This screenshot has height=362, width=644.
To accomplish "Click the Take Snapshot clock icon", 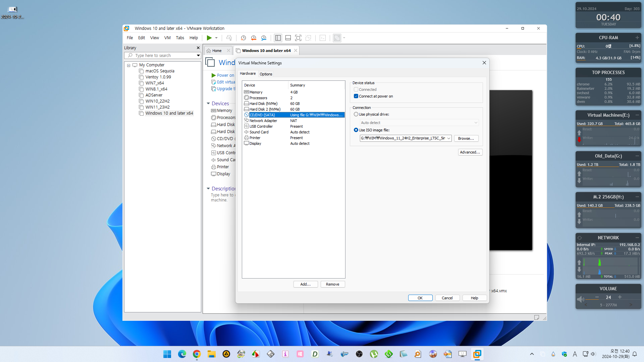I will pos(244,38).
